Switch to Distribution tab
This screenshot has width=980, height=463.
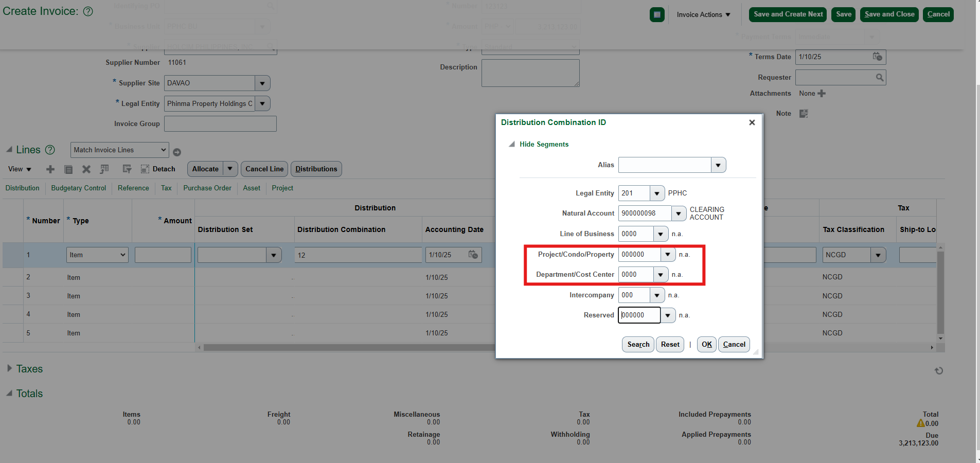22,188
